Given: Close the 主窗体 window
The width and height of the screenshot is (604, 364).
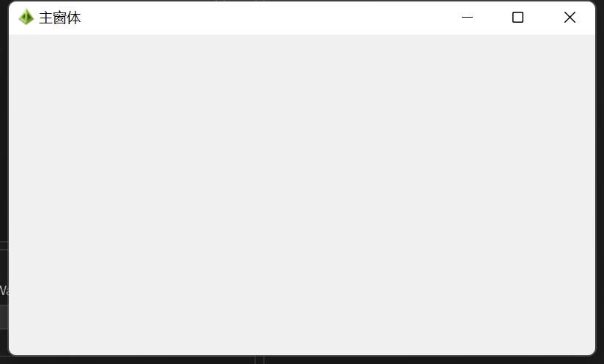Looking at the screenshot, I should pos(570,18).
